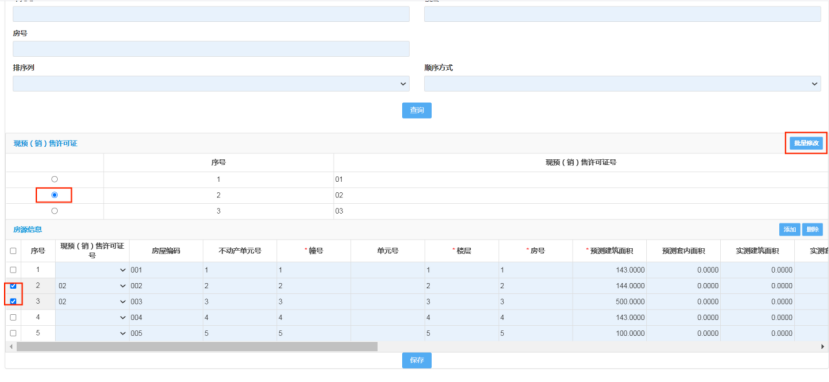Click the 删除 delete button

tap(812, 229)
